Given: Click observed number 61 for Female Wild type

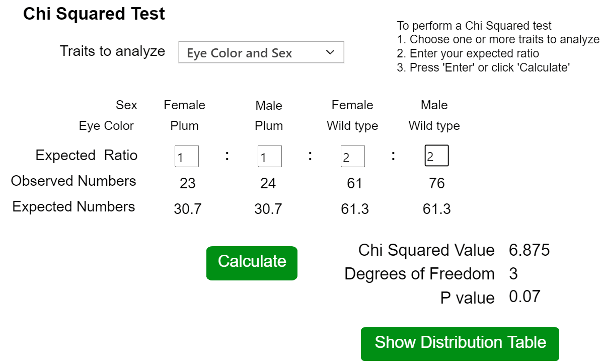Looking at the screenshot, I should tap(354, 183).
